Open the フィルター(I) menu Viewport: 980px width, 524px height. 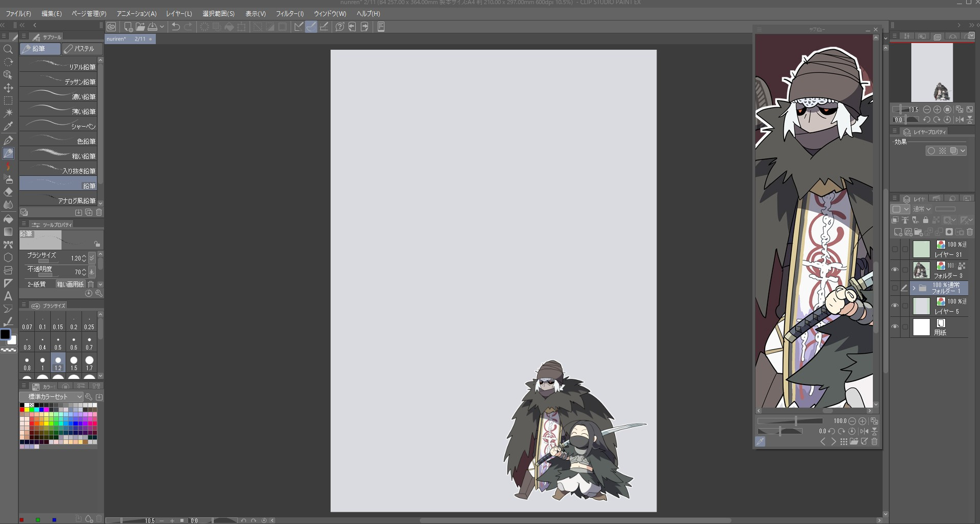pos(290,13)
